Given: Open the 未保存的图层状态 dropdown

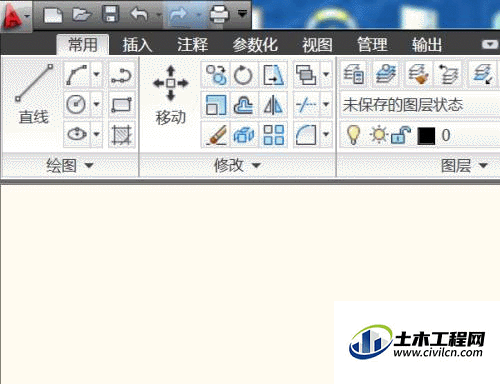Looking at the screenshot, I should pos(420,105).
